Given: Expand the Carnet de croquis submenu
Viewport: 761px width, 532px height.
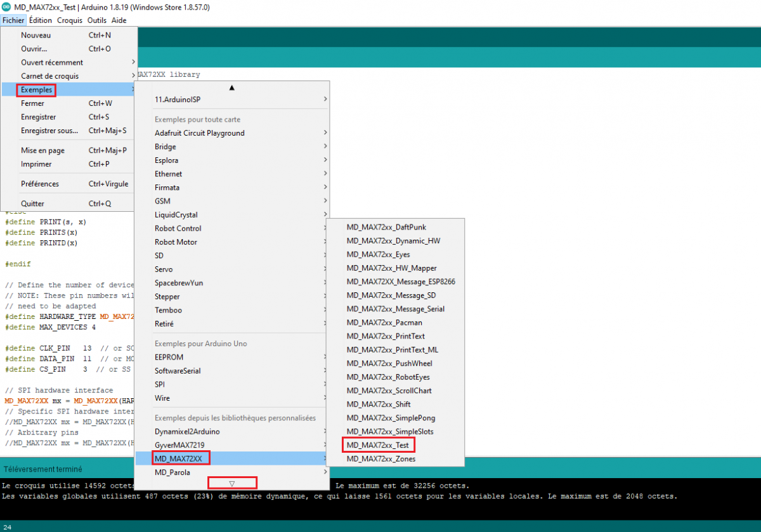Looking at the screenshot, I should pyautogui.click(x=68, y=76).
